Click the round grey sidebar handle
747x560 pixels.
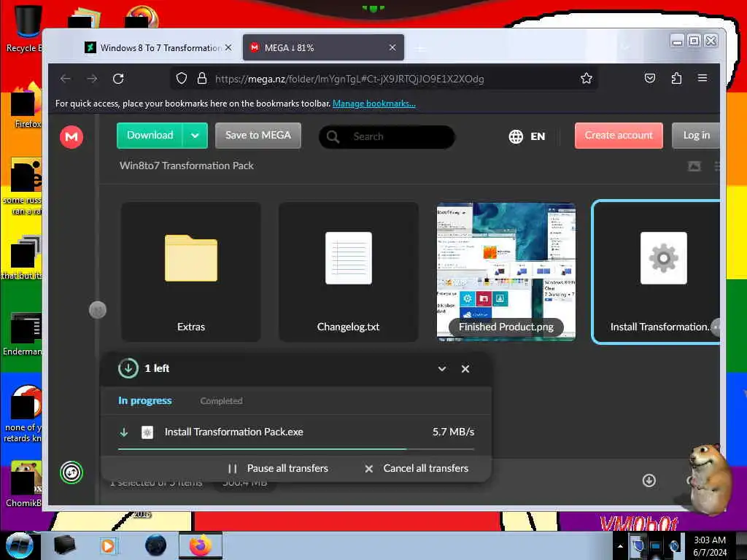[x=98, y=310]
